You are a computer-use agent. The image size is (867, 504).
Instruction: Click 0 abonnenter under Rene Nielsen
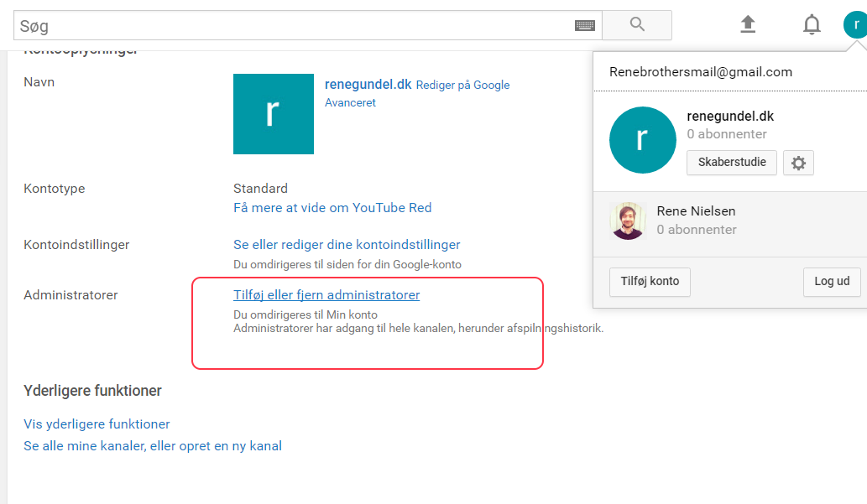point(697,230)
